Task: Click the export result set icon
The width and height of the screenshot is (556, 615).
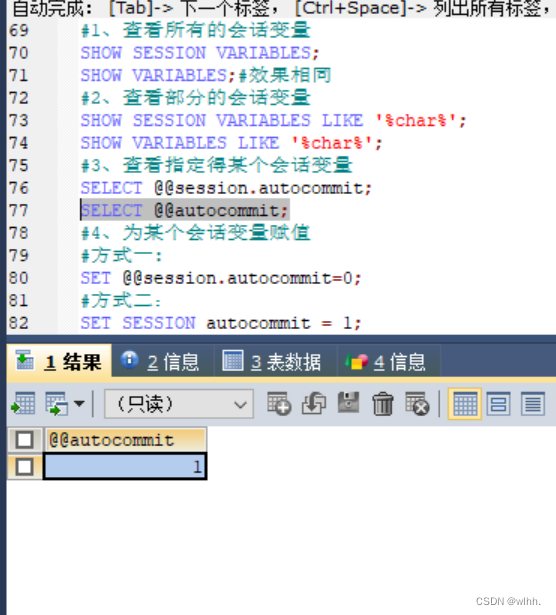Action: (24, 403)
